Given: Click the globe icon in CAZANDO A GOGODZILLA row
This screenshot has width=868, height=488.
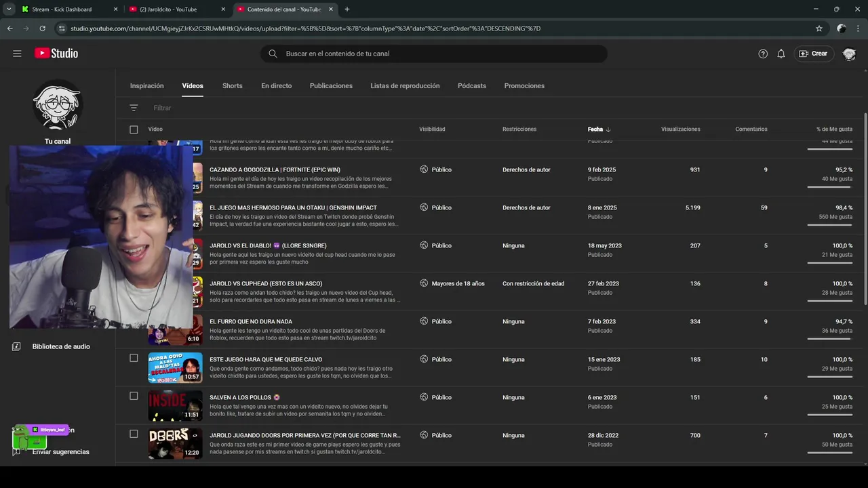Looking at the screenshot, I should pyautogui.click(x=424, y=169).
